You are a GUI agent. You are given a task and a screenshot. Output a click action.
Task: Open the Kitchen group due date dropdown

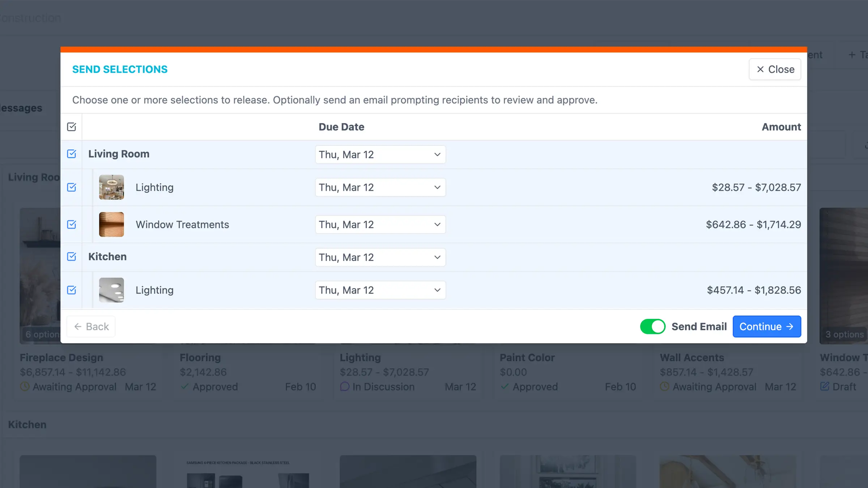click(x=380, y=257)
